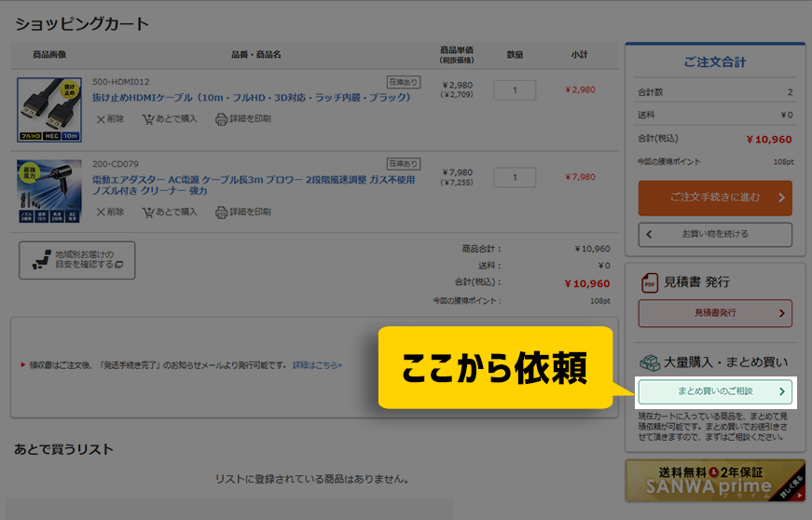Click the delete X icon for HDMI cable
This screenshot has height=520, width=812.
[101, 119]
